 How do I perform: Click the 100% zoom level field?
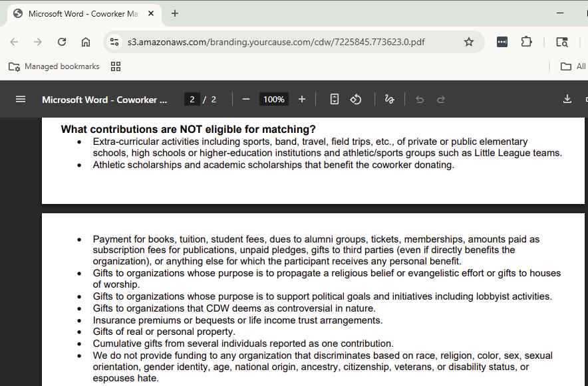tap(274, 99)
